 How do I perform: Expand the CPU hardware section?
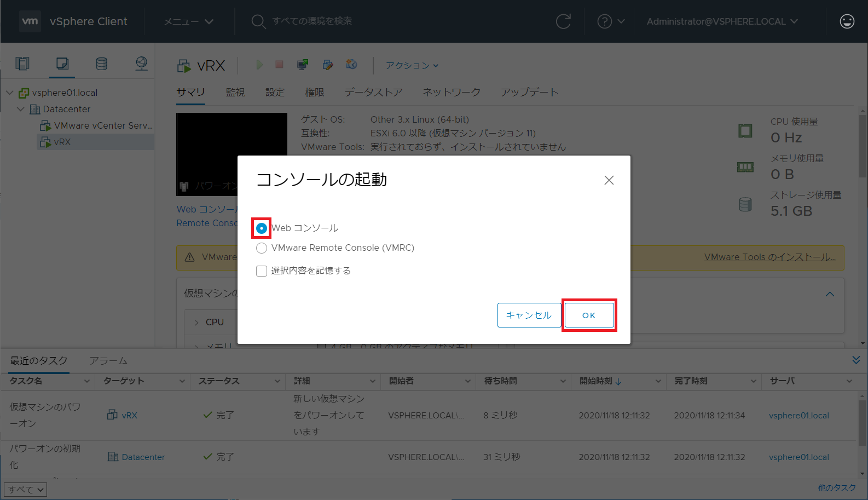(x=196, y=323)
